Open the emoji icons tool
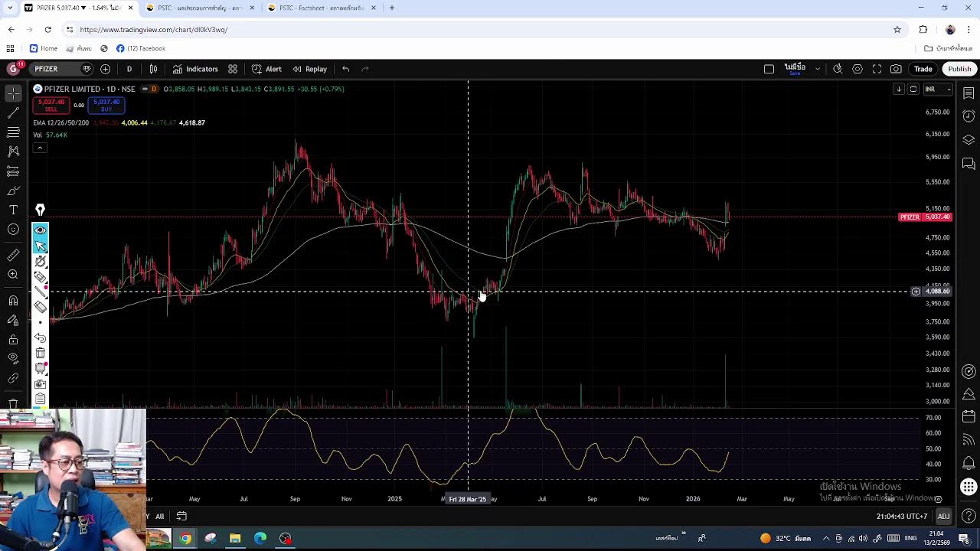 13,230
